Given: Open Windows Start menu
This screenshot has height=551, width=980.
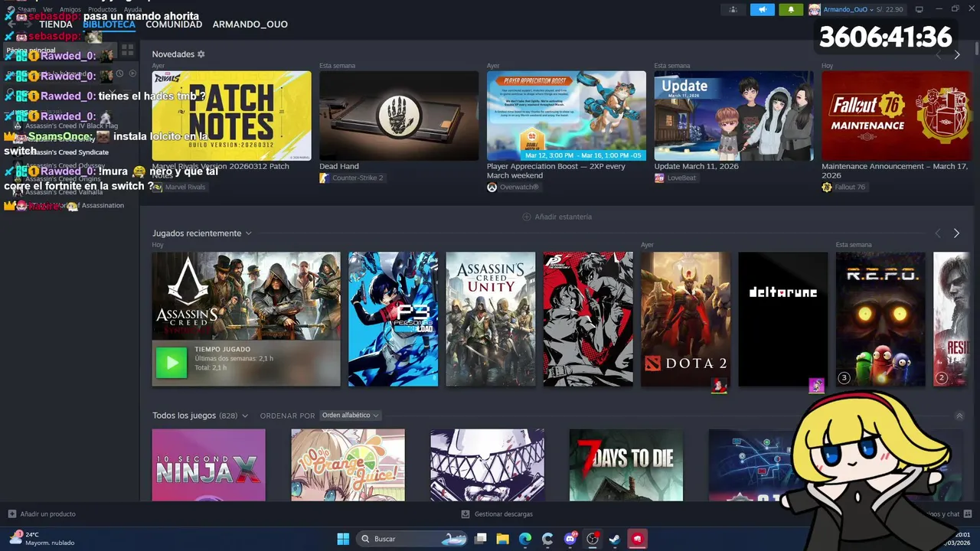Looking at the screenshot, I should (x=343, y=539).
